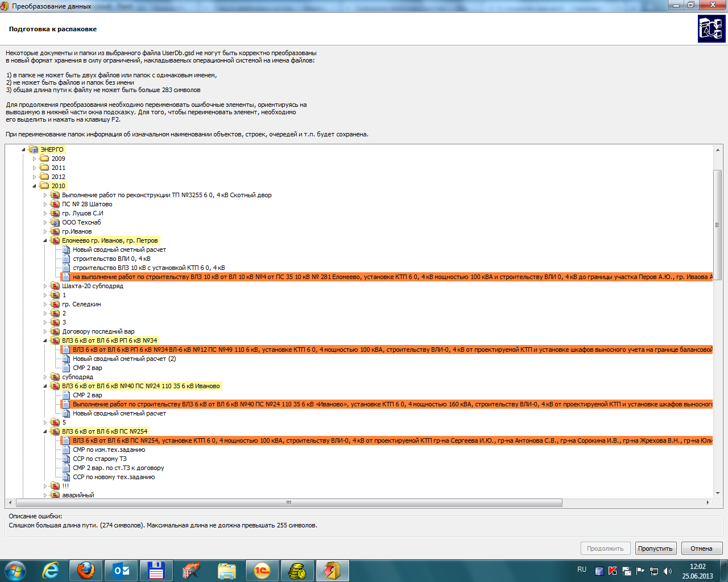Select 'Выполнение работ по реконструкции ТП №3255' item

coord(167,195)
